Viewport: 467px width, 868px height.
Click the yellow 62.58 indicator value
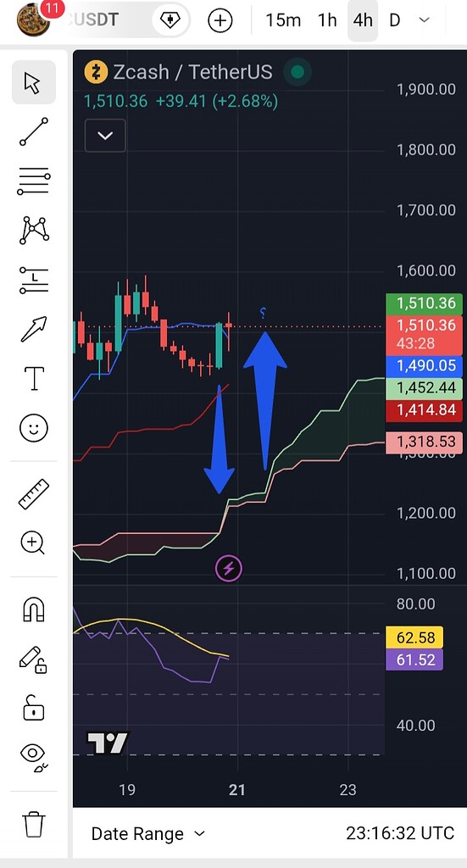pyautogui.click(x=414, y=637)
